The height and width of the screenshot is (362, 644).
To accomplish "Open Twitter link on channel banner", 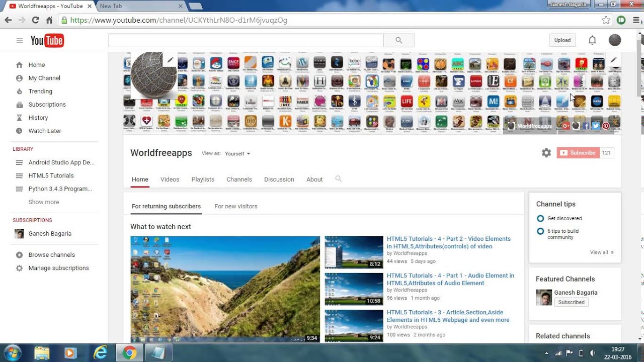I will pos(596,126).
